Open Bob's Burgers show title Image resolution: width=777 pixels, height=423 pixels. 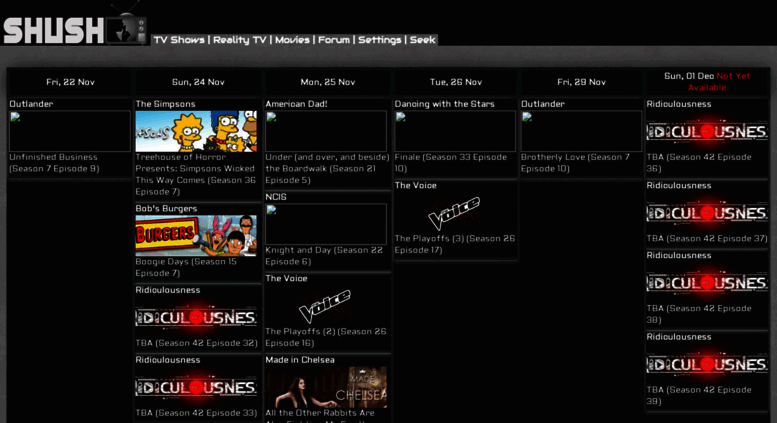[166, 209]
